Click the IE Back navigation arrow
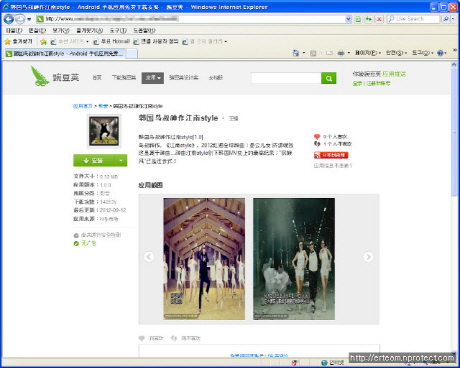 pyautogui.click(x=9, y=19)
